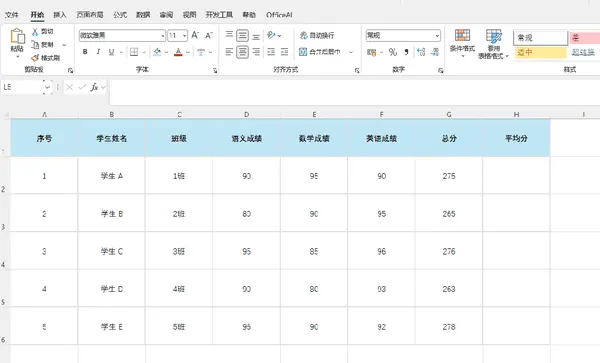Click the Name Box showing L5

(x=22, y=88)
